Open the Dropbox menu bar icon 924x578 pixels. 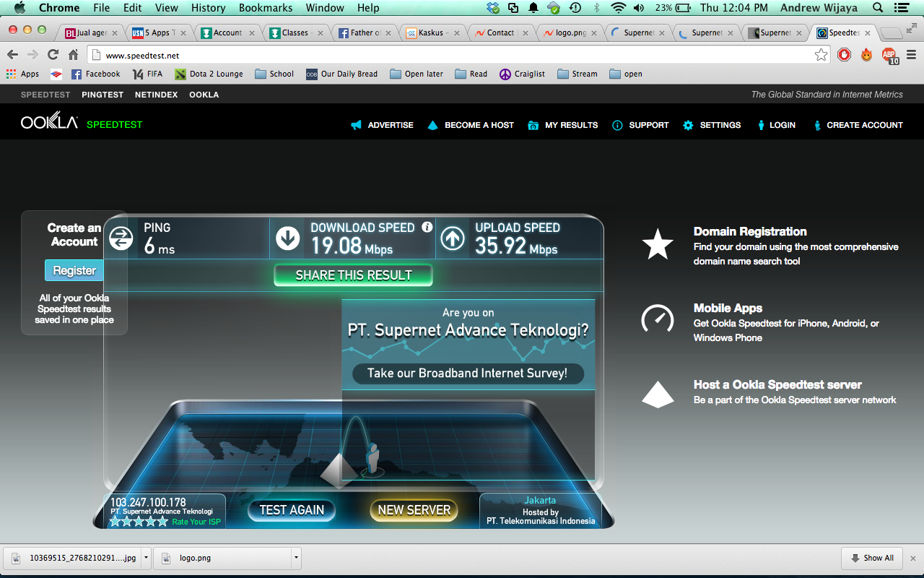(x=493, y=8)
